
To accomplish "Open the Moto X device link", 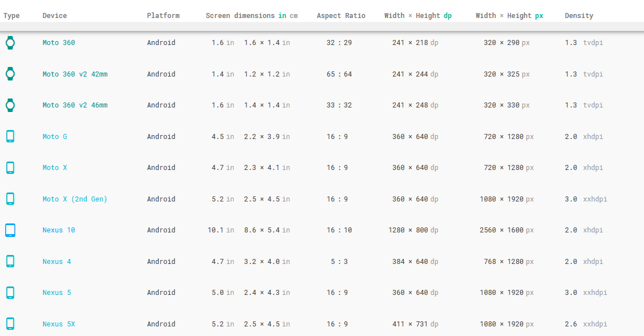I will [55, 168].
